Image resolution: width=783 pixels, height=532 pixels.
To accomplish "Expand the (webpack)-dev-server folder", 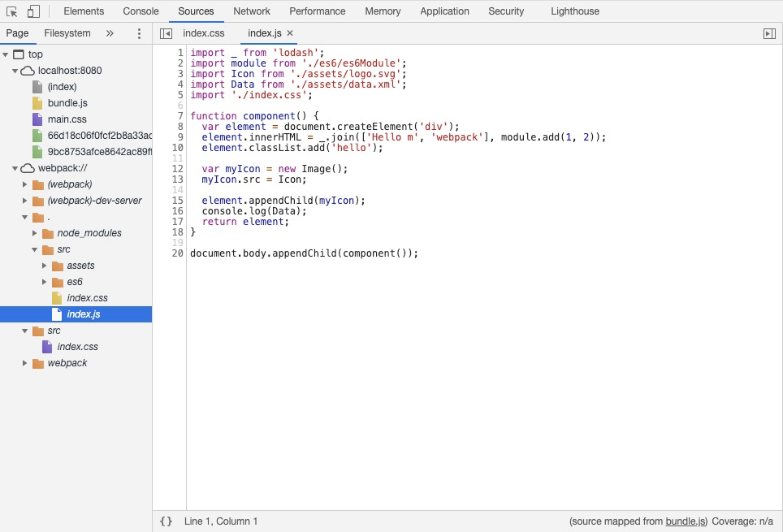I will [x=24, y=201].
